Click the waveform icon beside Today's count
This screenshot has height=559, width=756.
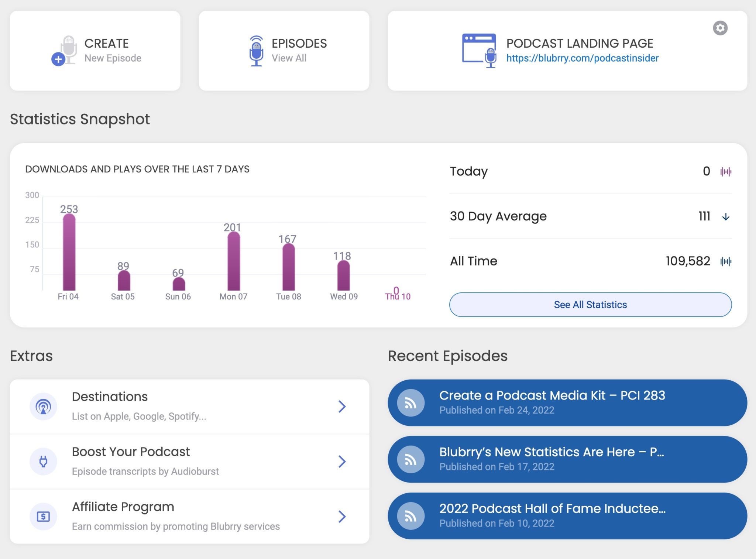pyautogui.click(x=726, y=171)
